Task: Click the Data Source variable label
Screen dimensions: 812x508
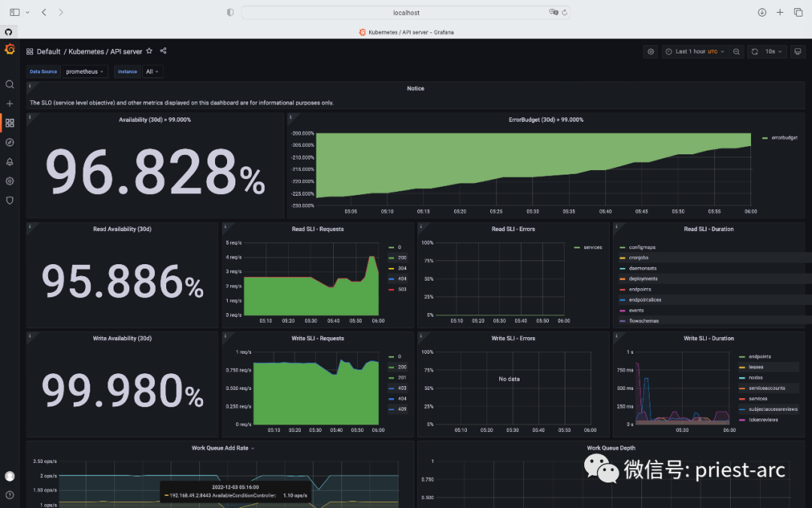Action: pyautogui.click(x=44, y=71)
